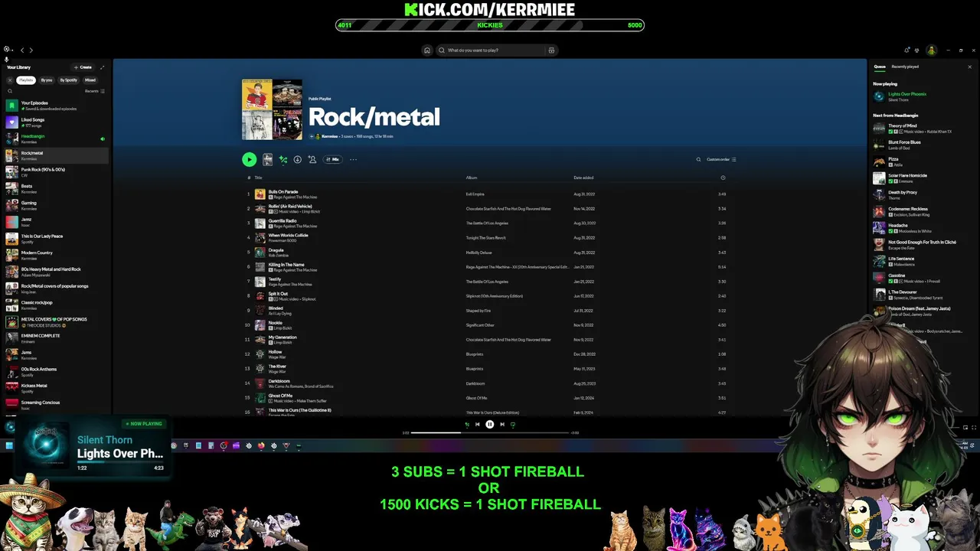This screenshot has height=551, width=980.
Task: Sort by Album column header
Action: pyautogui.click(x=472, y=178)
